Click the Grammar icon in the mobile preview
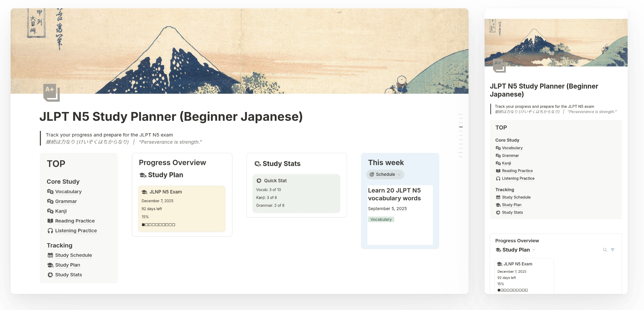 [498, 156]
